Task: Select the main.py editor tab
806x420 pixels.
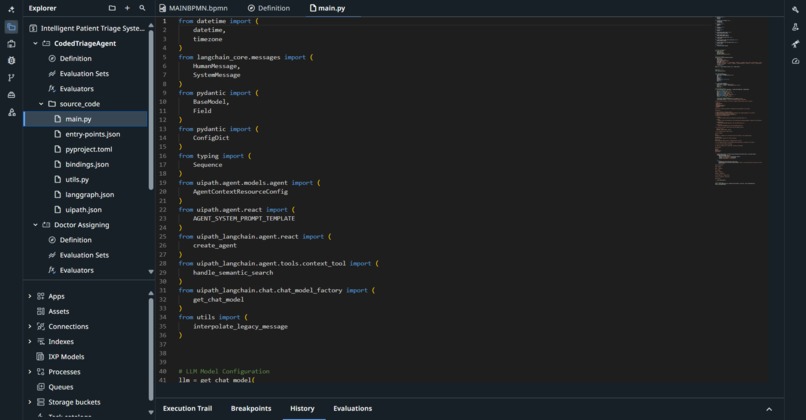Action: (x=327, y=8)
